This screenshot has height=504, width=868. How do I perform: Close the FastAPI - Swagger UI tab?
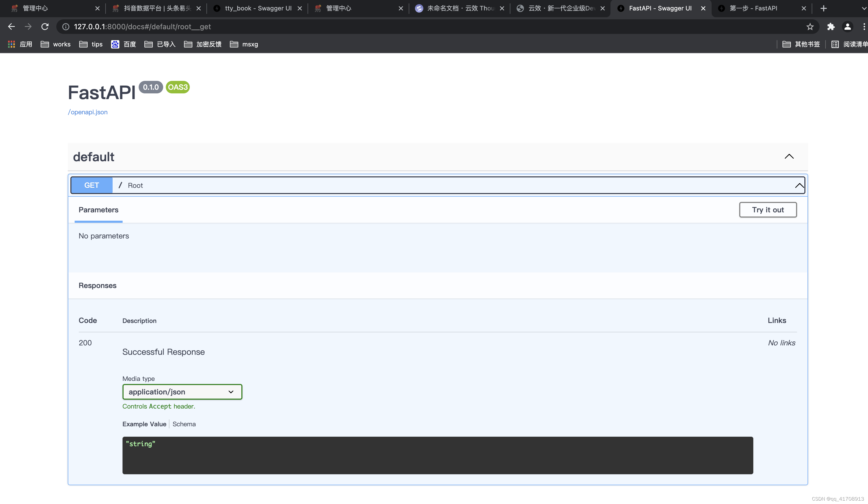(703, 8)
